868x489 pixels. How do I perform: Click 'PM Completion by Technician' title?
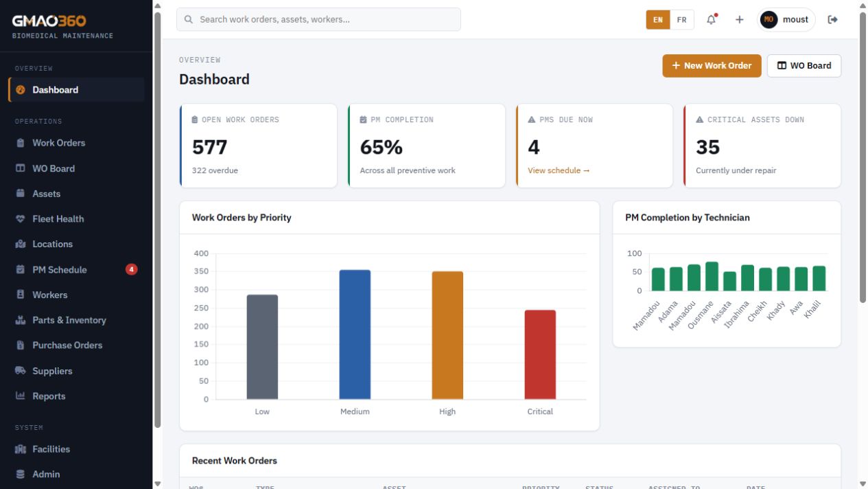point(688,218)
